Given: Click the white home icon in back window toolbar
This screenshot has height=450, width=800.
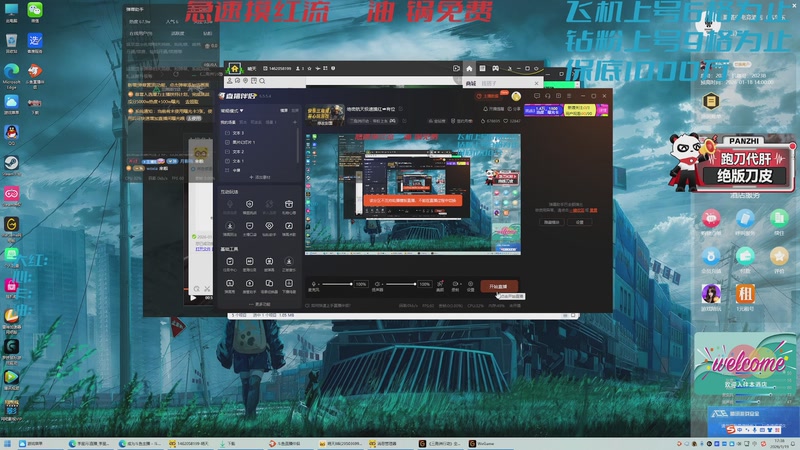Looking at the screenshot, I should pyautogui.click(x=469, y=68).
